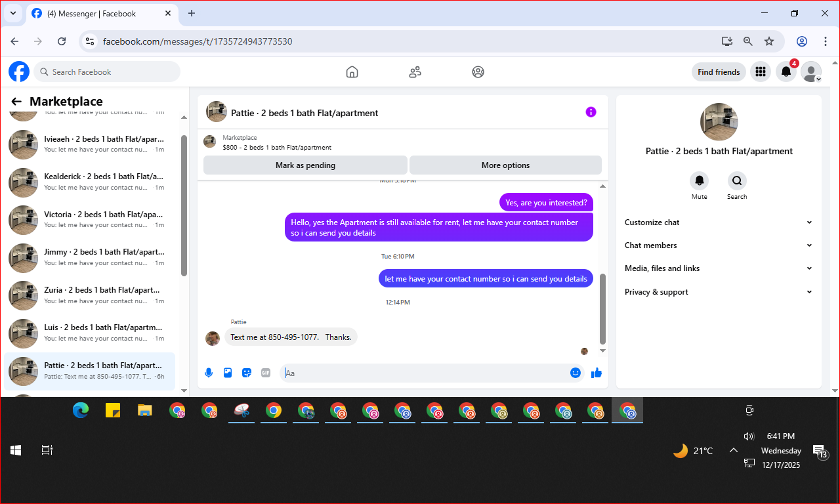Screen dimensions: 840x504
Task: Click the chat messages scrollbar thumb
Action: (x=603, y=309)
